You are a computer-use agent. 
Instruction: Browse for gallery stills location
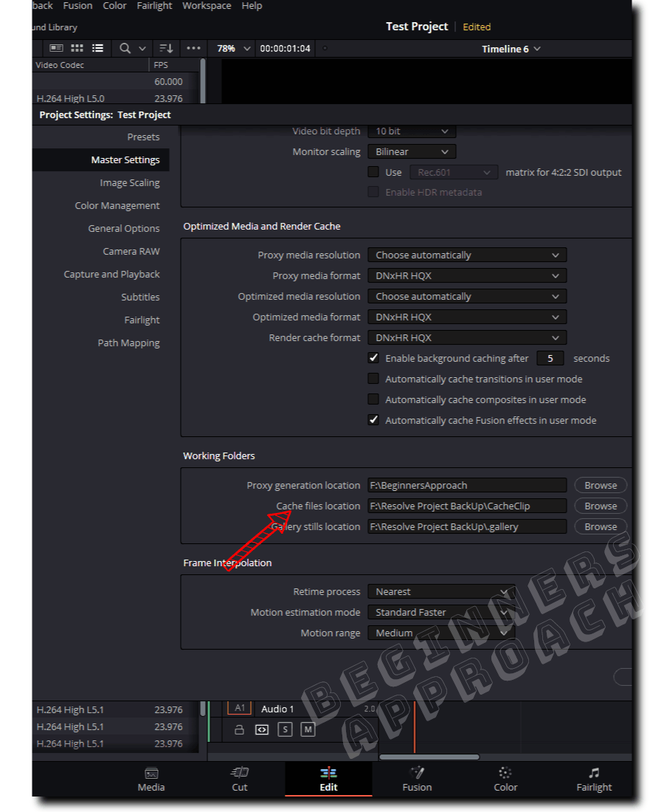[x=601, y=526]
